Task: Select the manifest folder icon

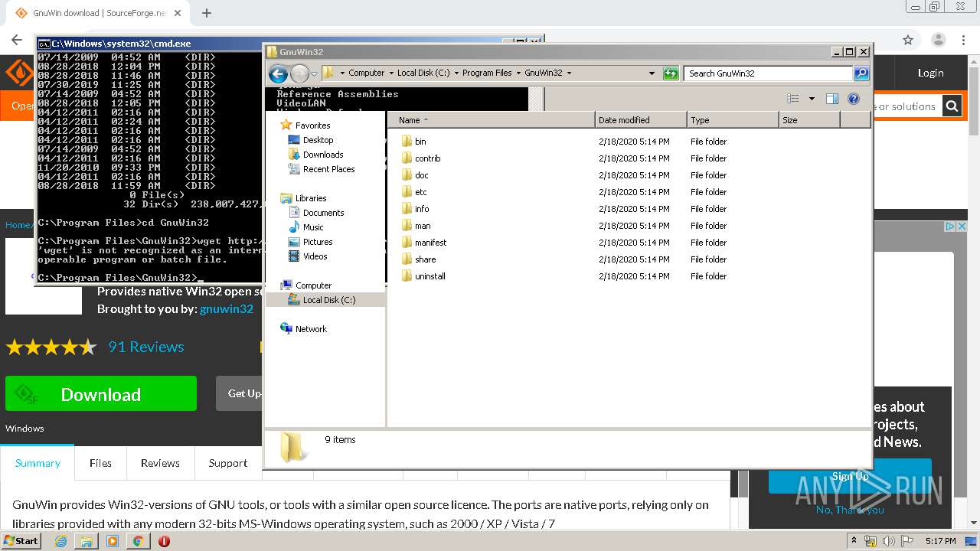Action: [407, 243]
